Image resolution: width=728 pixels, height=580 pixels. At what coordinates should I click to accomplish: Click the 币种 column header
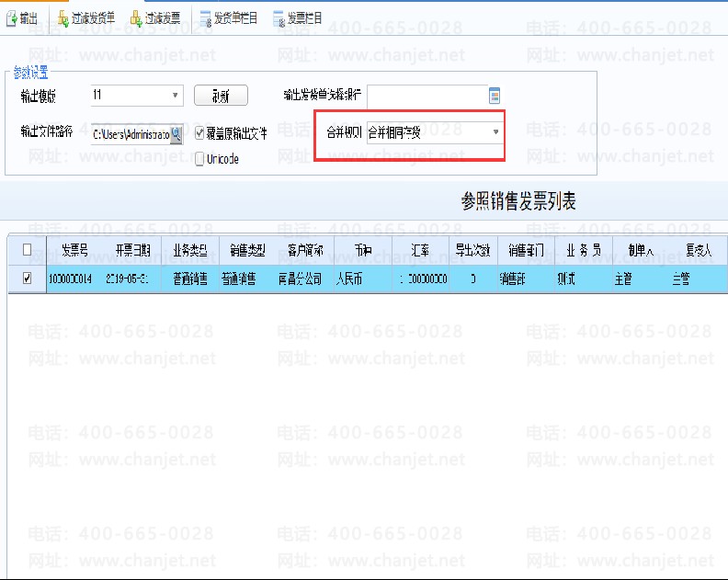363,250
